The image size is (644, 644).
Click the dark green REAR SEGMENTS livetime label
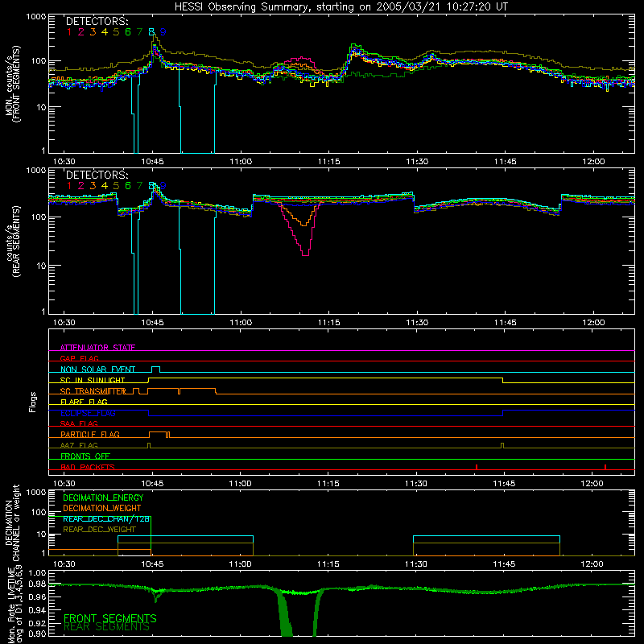click(106, 627)
